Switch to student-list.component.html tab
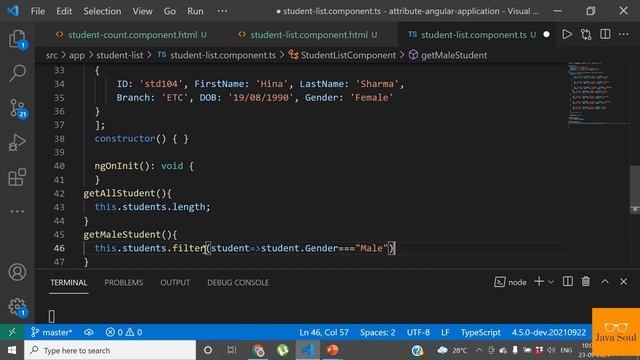The image size is (640, 360). [x=309, y=35]
